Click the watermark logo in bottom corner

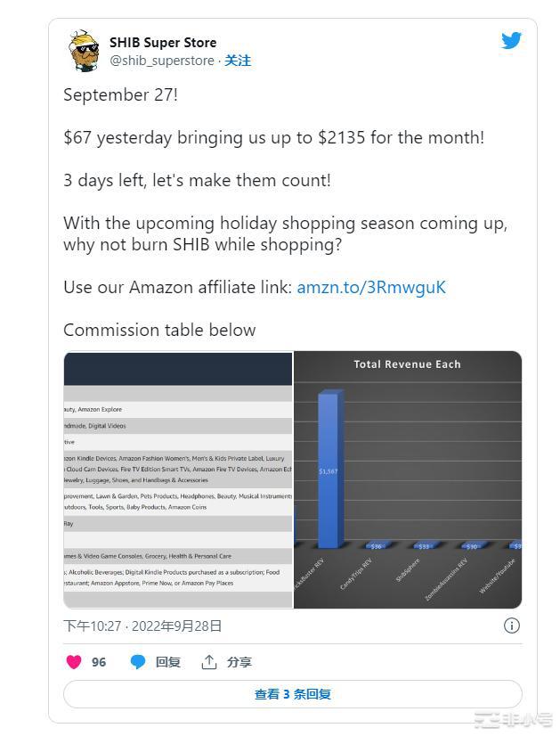[x=513, y=719]
